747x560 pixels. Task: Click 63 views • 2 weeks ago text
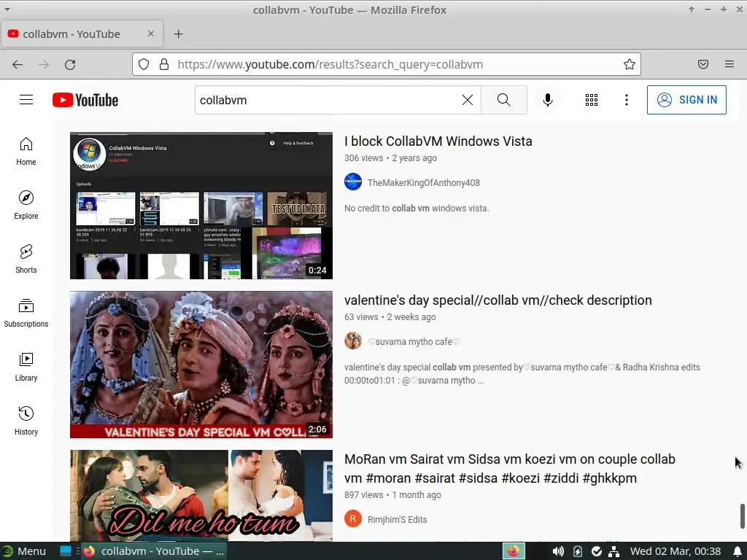pyautogui.click(x=390, y=317)
